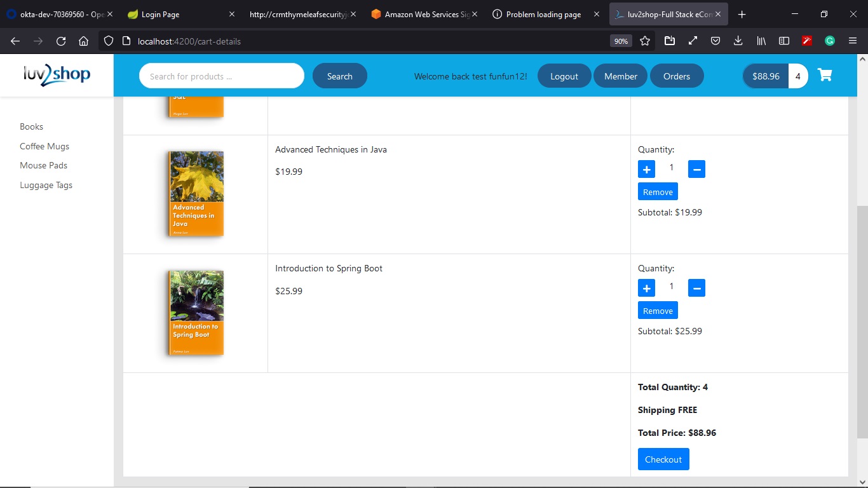Click the Welcome back test funfun12! text

coord(470,76)
